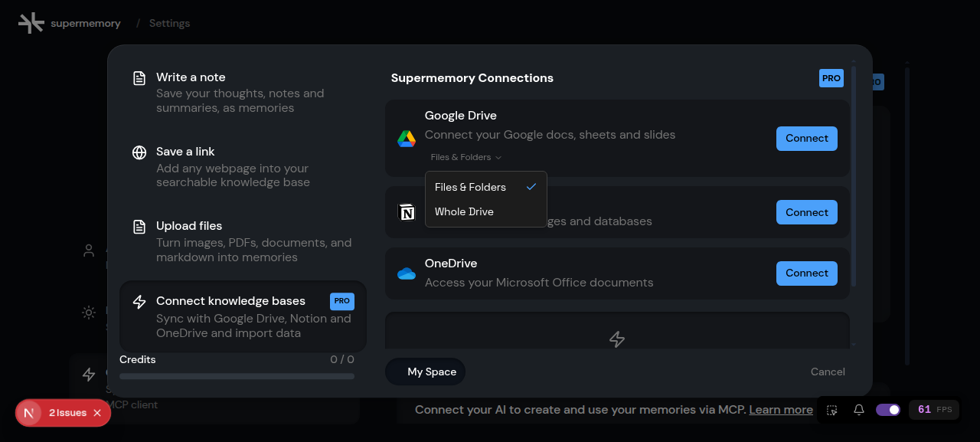Screen dimensions: 980x442
Task: Collapse the Files & Folders dropdown trigger
Action: pos(466,157)
